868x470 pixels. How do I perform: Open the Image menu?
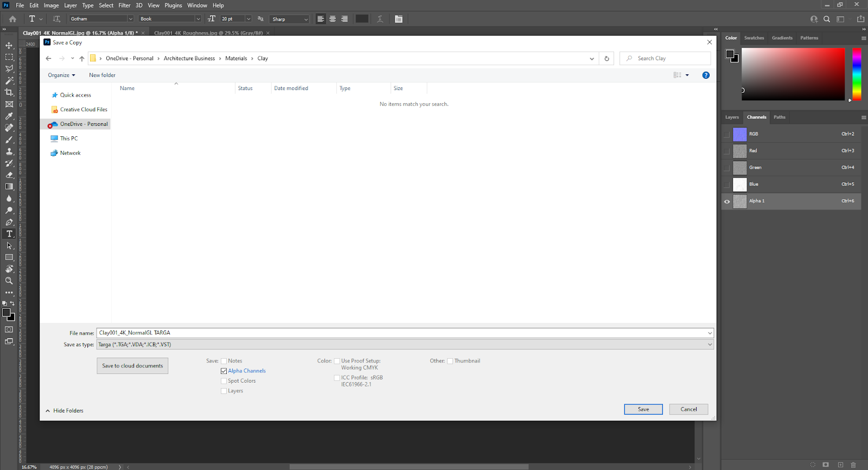(51, 5)
